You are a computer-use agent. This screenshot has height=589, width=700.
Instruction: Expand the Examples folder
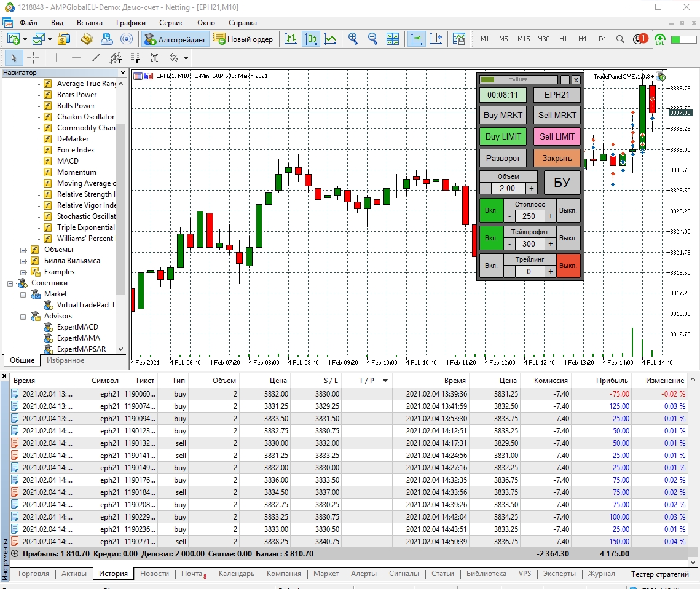coord(23,272)
